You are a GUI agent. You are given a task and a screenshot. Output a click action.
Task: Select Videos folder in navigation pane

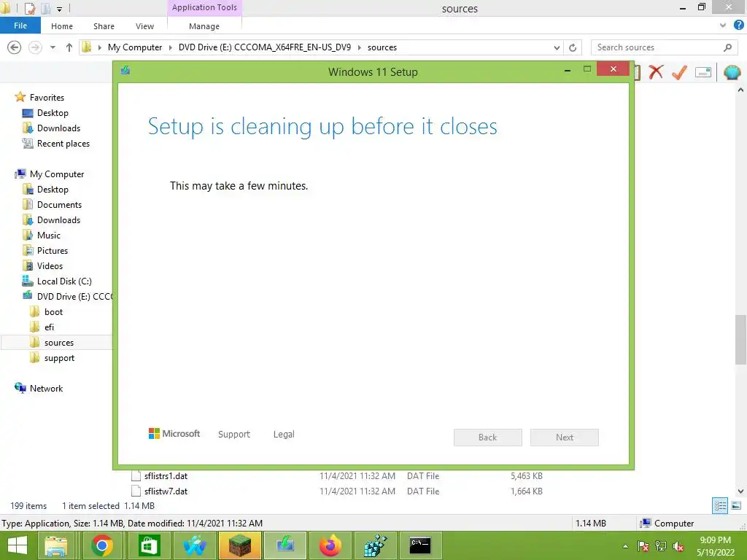point(50,265)
